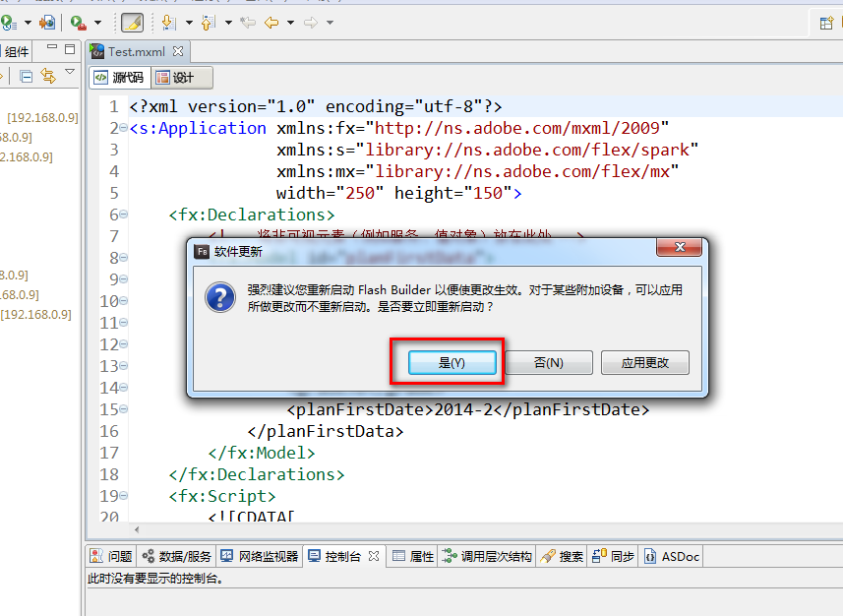
Task: Select the 组件 panel tab
Action: pyautogui.click(x=16, y=51)
